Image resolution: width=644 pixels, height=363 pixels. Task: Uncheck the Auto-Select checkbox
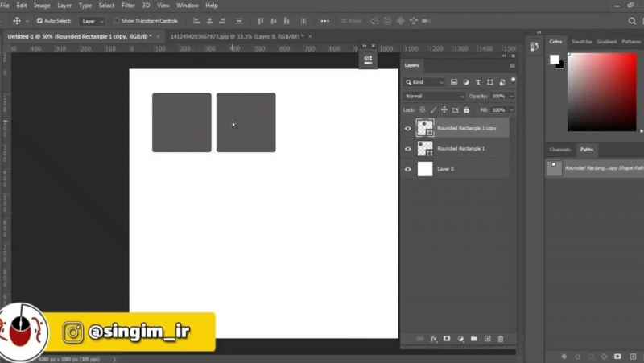pos(40,21)
